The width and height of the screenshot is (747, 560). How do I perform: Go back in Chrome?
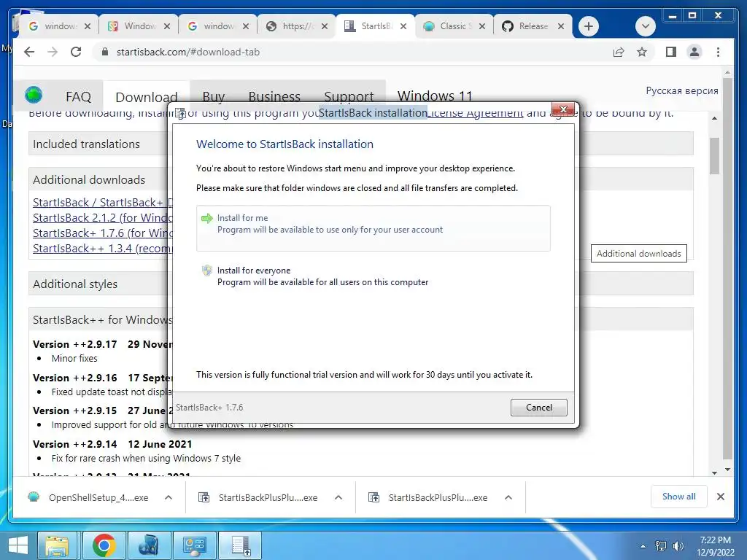click(x=29, y=52)
